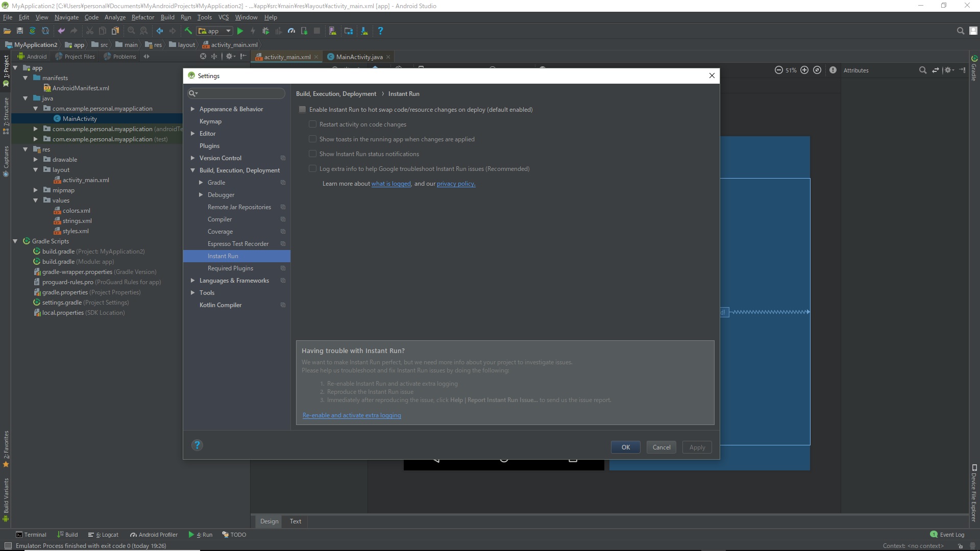Image resolution: width=980 pixels, height=551 pixels.
Task: Open the Terminal tool window
Action: click(x=31, y=535)
